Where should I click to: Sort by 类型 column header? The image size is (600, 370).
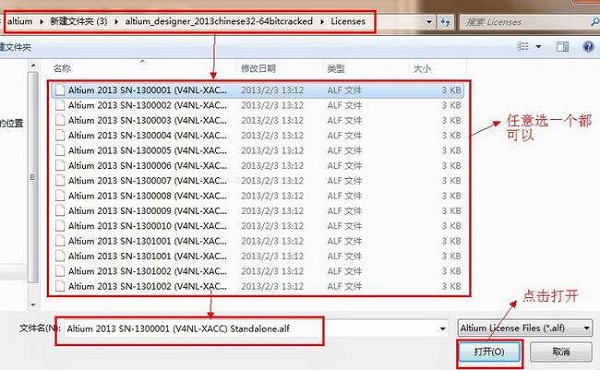[x=336, y=68]
